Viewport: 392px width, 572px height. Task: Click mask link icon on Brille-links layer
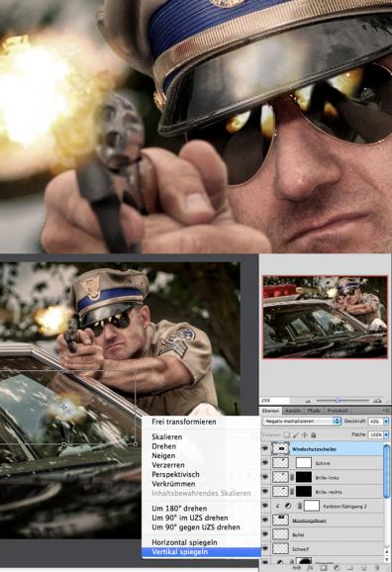[292, 477]
